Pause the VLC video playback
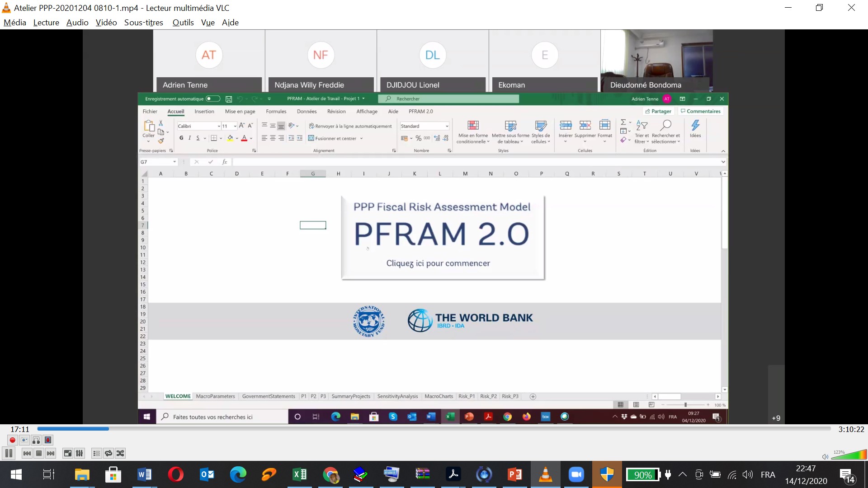This screenshot has width=868, height=488. pos(9,453)
